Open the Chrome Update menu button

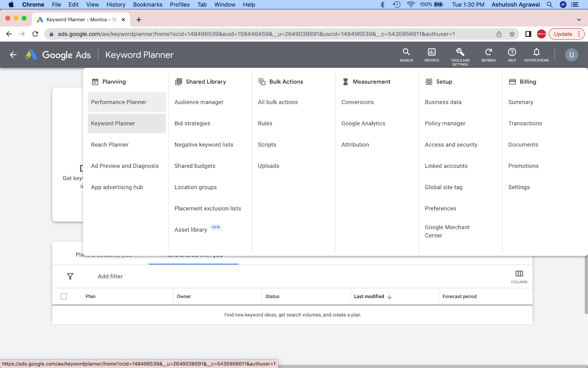[566, 34]
